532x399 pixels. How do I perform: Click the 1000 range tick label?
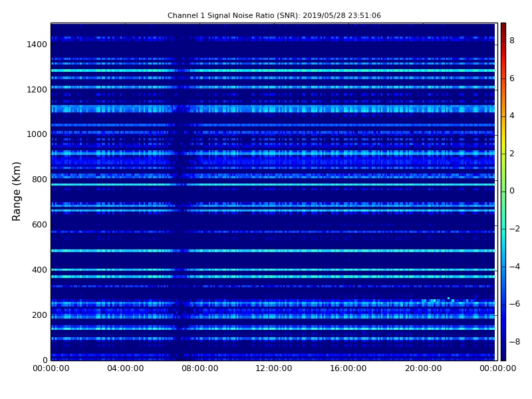(37, 134)
